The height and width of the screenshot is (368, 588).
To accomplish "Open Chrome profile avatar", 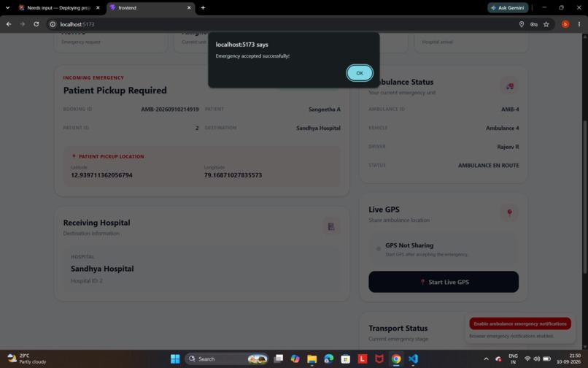I will 565,24.
